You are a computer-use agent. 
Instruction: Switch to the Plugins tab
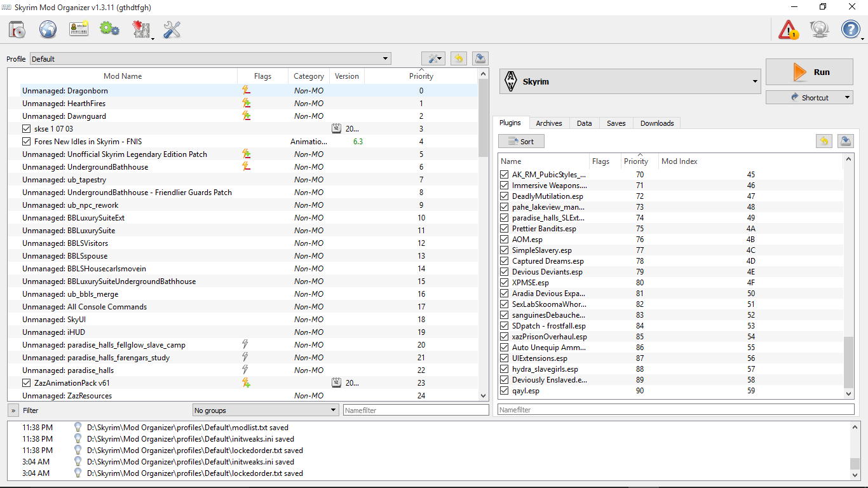pos(510,123)
